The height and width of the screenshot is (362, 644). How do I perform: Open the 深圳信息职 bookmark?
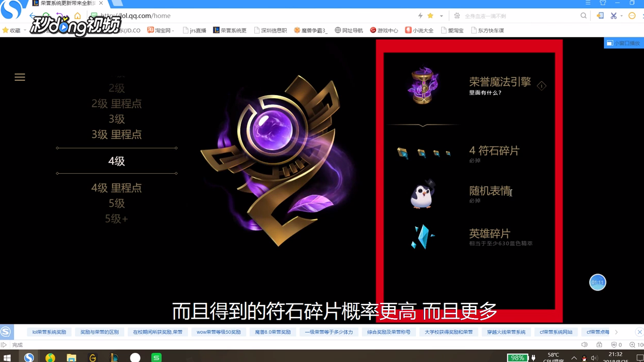point(270,30)
